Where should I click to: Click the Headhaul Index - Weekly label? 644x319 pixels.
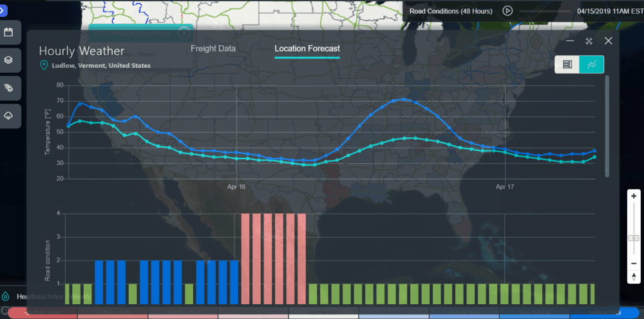coord(54,296)
